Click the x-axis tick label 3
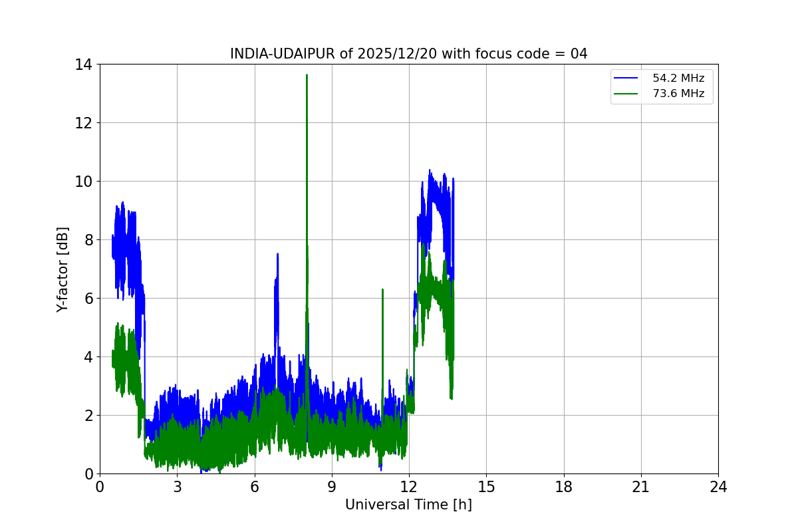Viewport: 798px width, 532px height. coord(177,487)
